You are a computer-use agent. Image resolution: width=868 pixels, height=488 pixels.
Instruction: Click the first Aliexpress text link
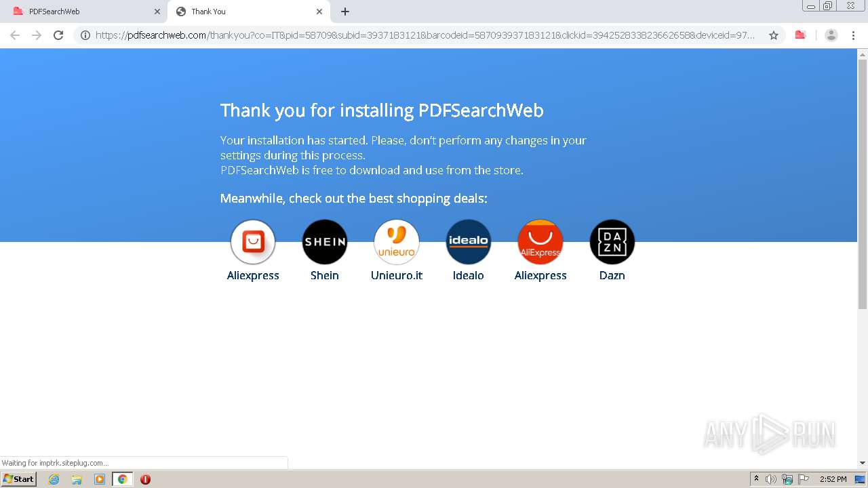253,275
